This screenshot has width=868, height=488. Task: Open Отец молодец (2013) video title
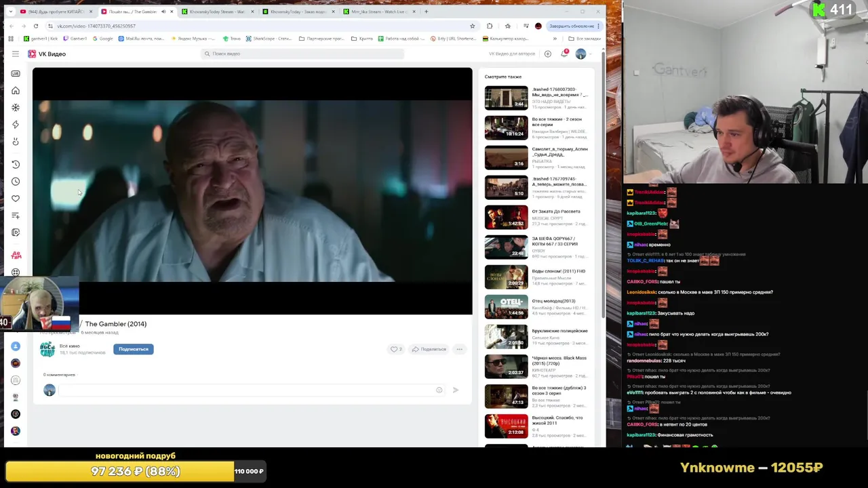click(553, 301)
